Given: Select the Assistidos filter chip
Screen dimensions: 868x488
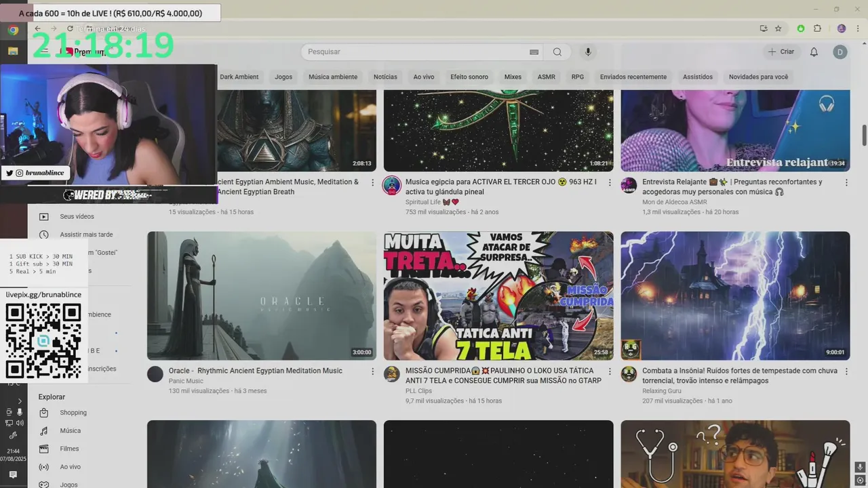Looking at the screenshot, I should point(698,77).
